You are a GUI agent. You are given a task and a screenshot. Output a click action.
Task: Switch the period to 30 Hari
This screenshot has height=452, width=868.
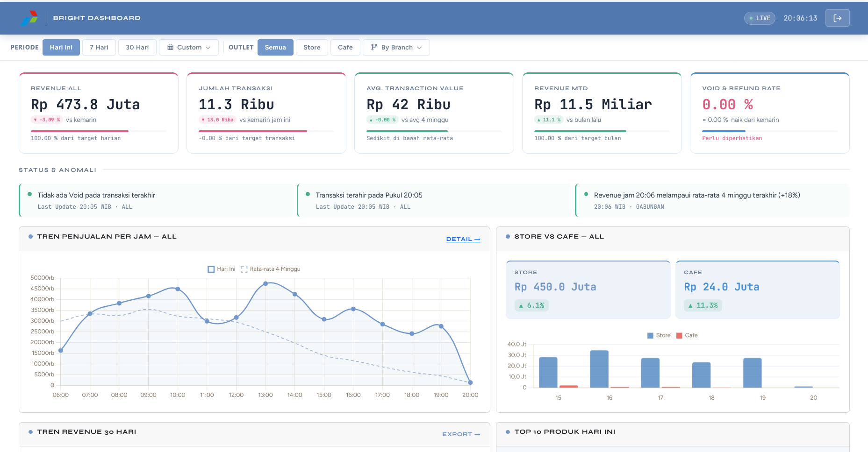click(137, 47)
